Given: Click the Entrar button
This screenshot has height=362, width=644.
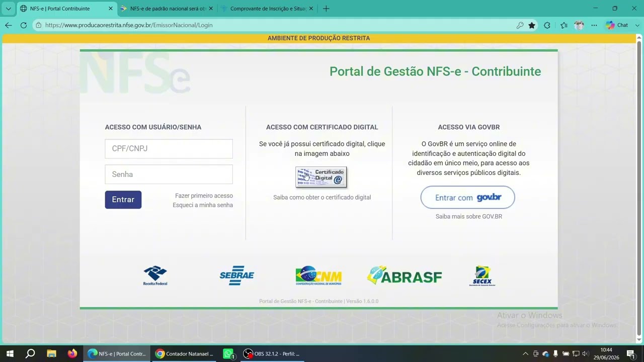Looking at the screenshot, I should pos(123,200).
